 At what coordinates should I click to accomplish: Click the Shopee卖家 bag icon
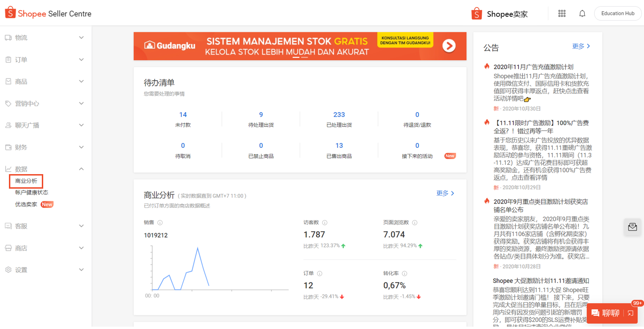click(x=477, y=14)
